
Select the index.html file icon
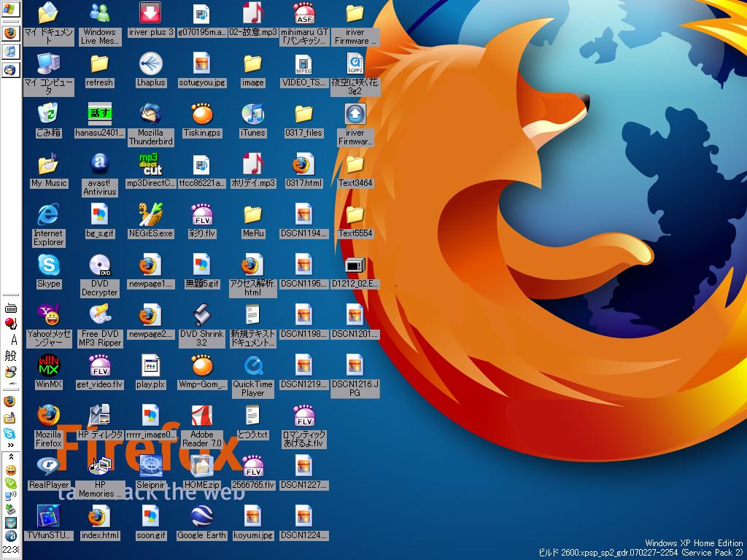(99, 522)
